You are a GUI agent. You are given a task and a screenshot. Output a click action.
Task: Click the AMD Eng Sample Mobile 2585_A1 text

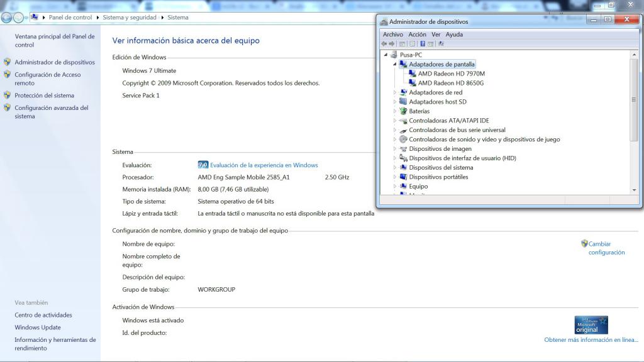(243, 177)
